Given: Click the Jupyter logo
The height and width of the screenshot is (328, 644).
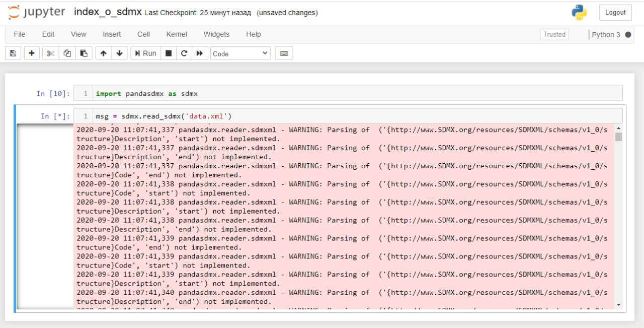Looking at the screenshot, I should [x=37, y=13].
